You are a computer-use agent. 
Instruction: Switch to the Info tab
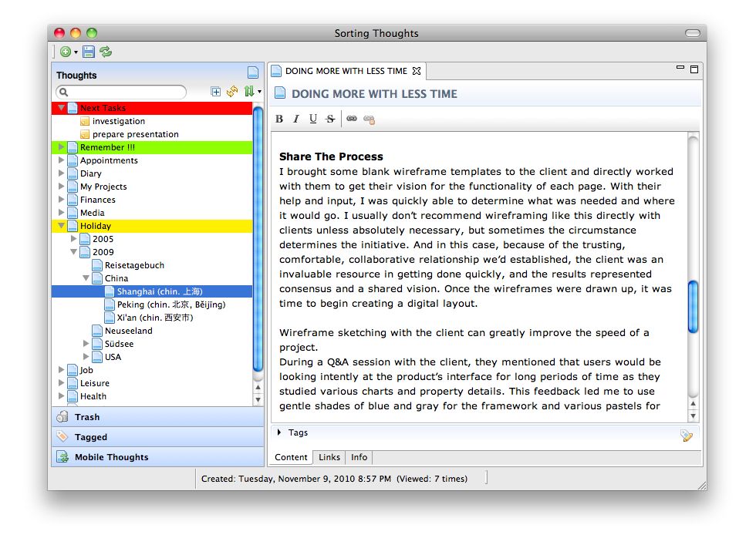[359, 457]
